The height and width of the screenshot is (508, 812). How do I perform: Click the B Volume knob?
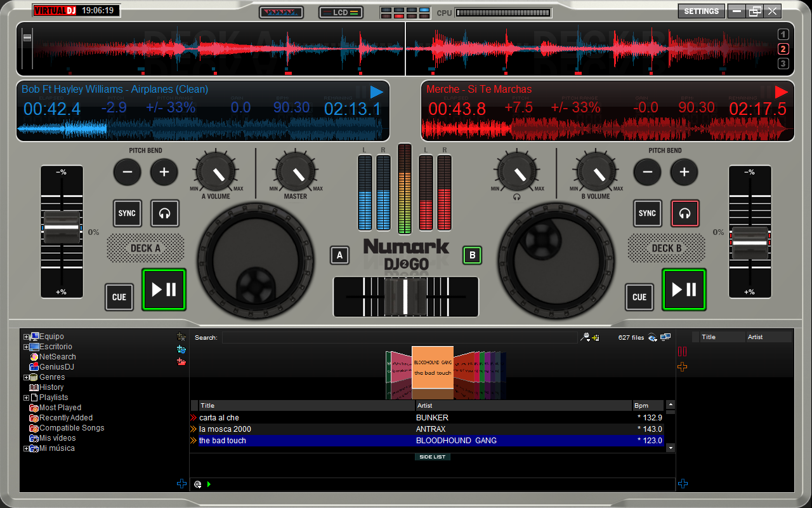pyautogui.click(x=596, y=171)
